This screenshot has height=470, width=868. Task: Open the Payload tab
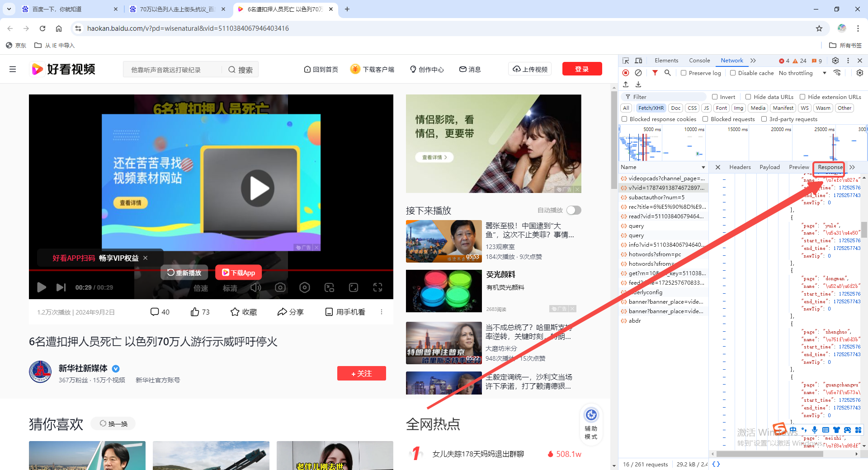(769, 167)
